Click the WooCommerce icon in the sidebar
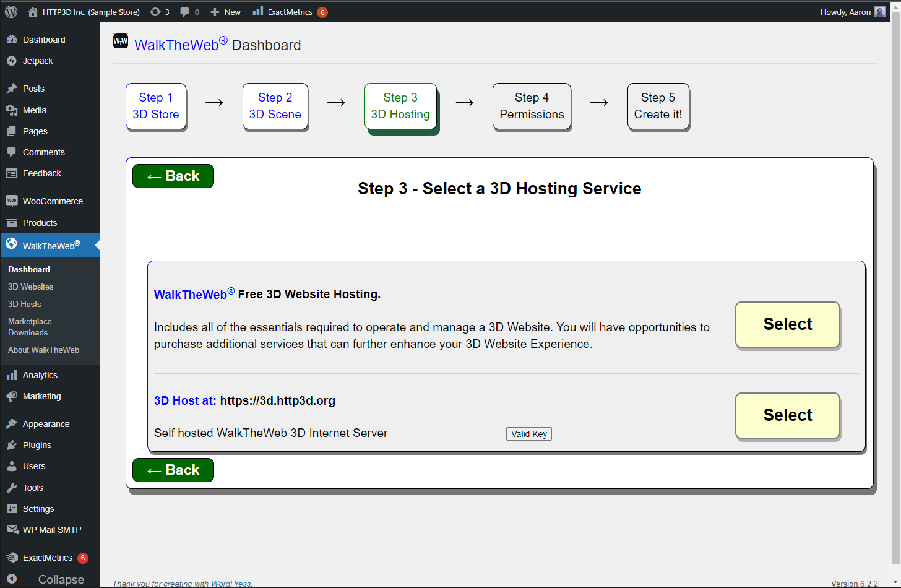Image resolution: width=901 pixels, height=588 pixels. tap(12, 201)
